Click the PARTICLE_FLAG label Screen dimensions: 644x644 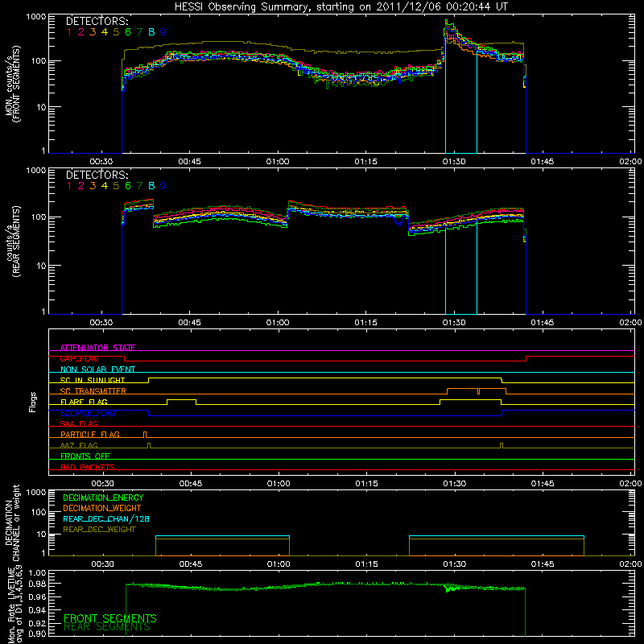(x=90, y=434)
